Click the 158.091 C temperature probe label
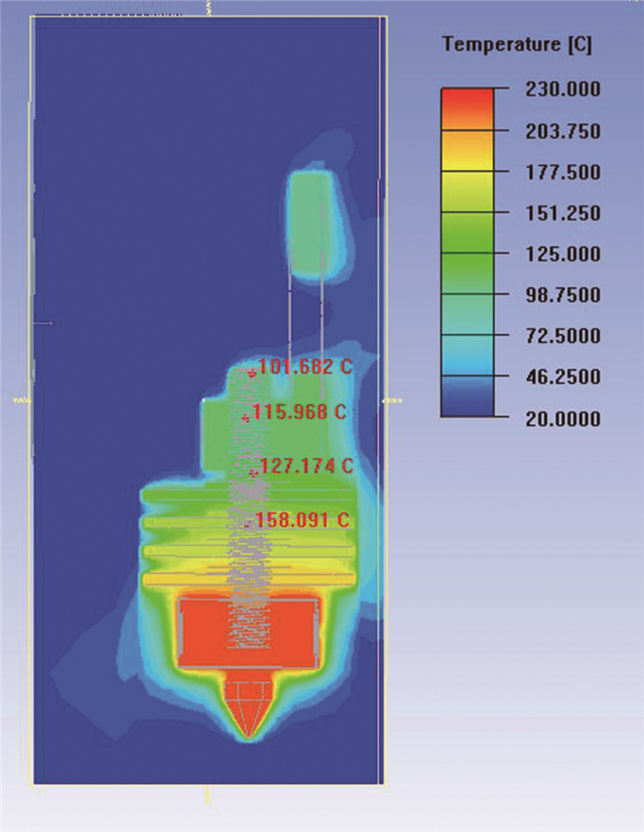 pos(303,519)
